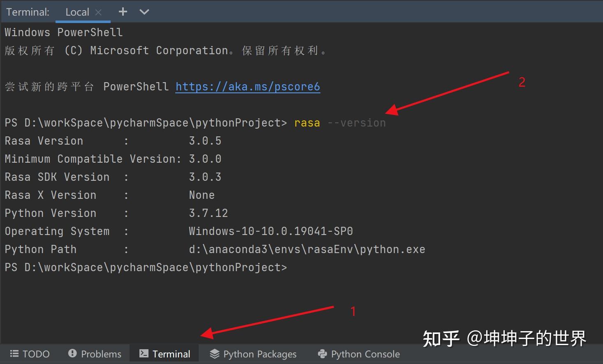Viewport: 603px width, 364px height.
Task: Click the Problems warning icon
Action: point(72,353)
